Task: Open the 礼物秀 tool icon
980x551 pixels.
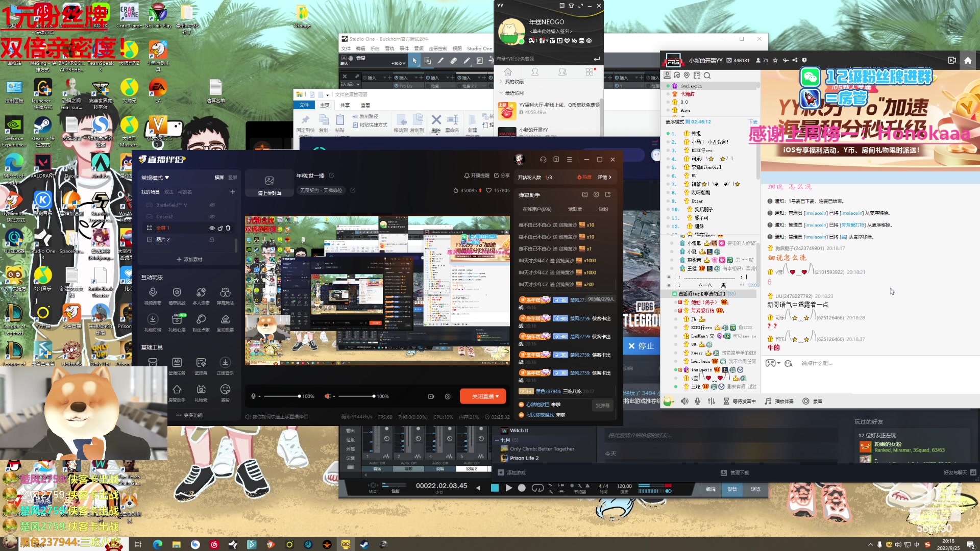Action: pyautogui.click(x=201, y=393)
